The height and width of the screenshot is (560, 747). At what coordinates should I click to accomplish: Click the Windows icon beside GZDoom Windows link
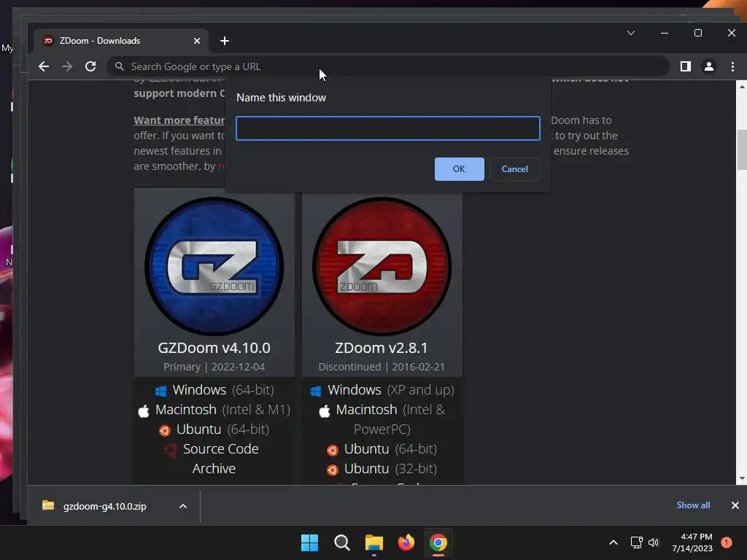[x=161, y=391]
